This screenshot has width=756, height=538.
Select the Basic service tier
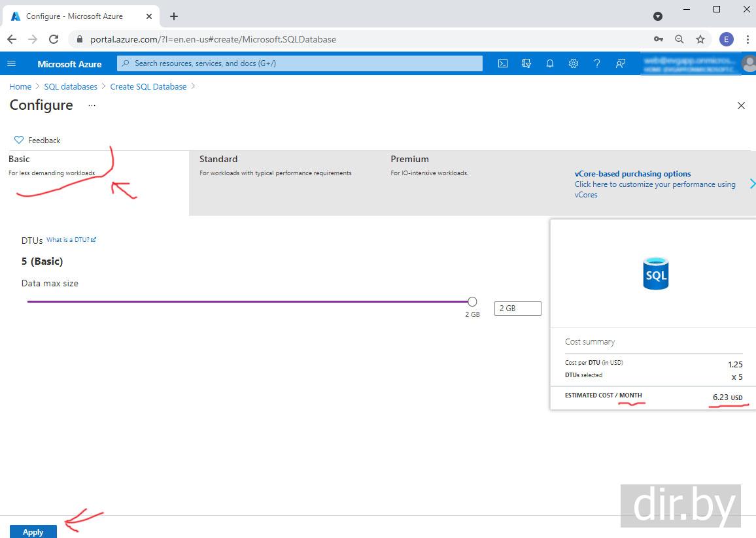94,182
